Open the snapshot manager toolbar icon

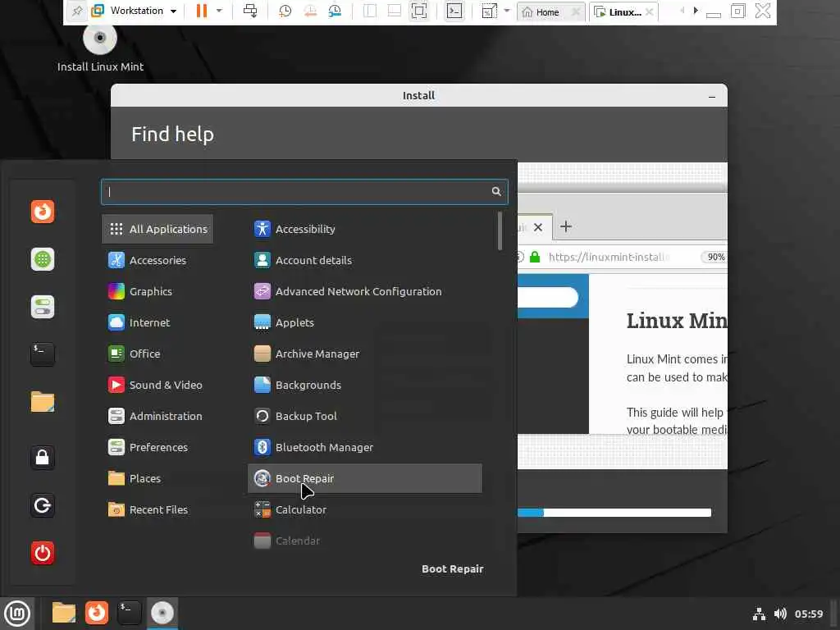[335, 11]
